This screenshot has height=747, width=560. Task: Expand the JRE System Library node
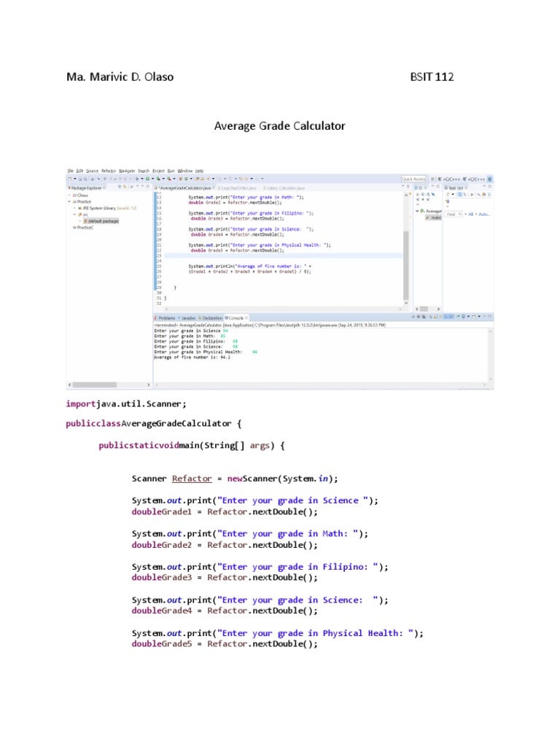pos(74,208)
